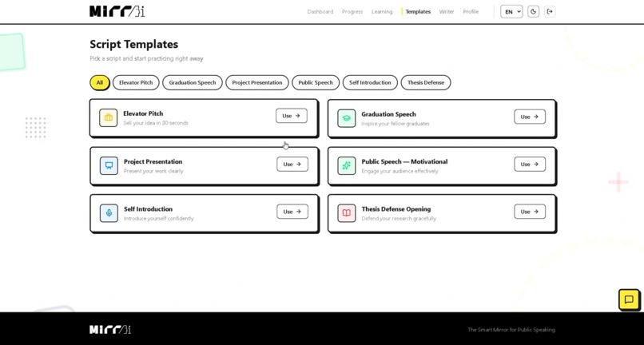The height and width of the screenshot is (345, 644).
Task: Click the Script Templates heading
Action: click(134, 44)
